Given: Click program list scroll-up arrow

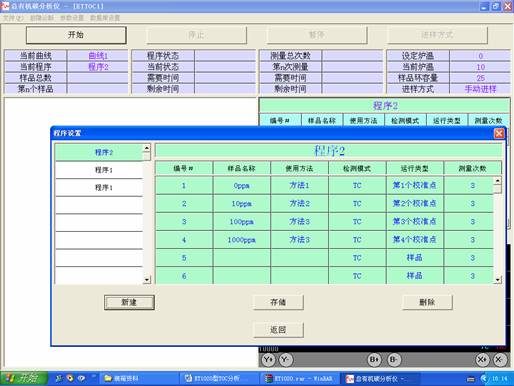Looking at the screenshot, I should [x=147, y=148].
